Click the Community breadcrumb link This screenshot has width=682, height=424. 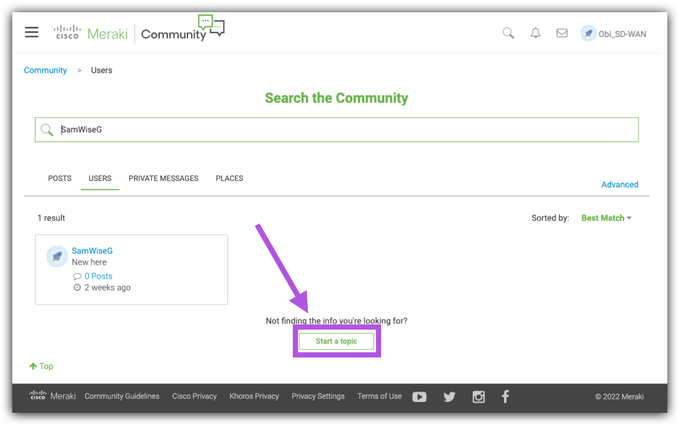[x=45, y=71]
